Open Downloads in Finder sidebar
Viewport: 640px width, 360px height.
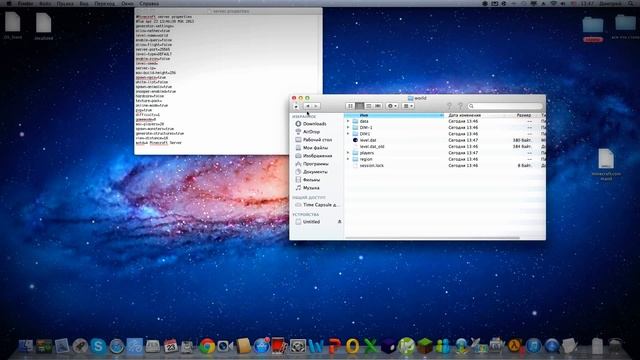pyautogui.click(x=314, y=124)
